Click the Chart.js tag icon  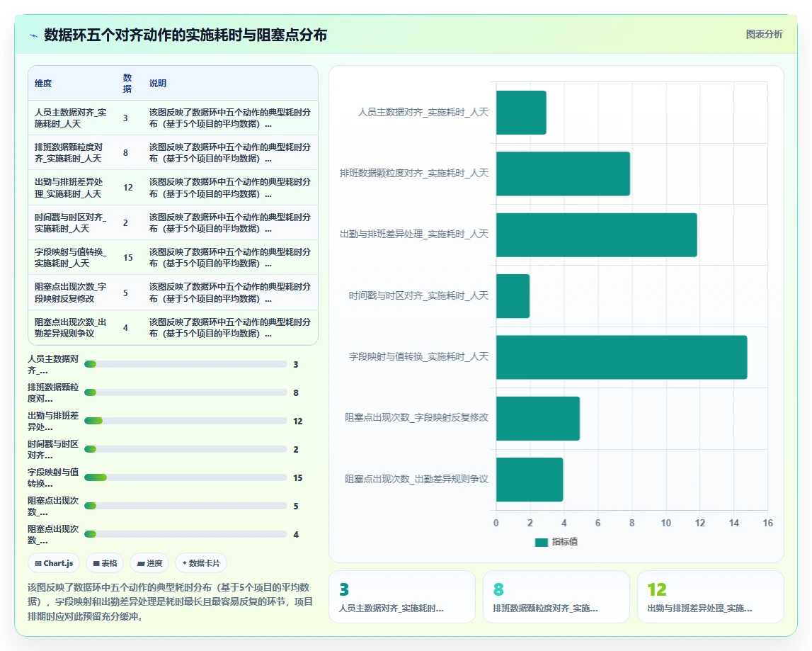coord(38,563)
